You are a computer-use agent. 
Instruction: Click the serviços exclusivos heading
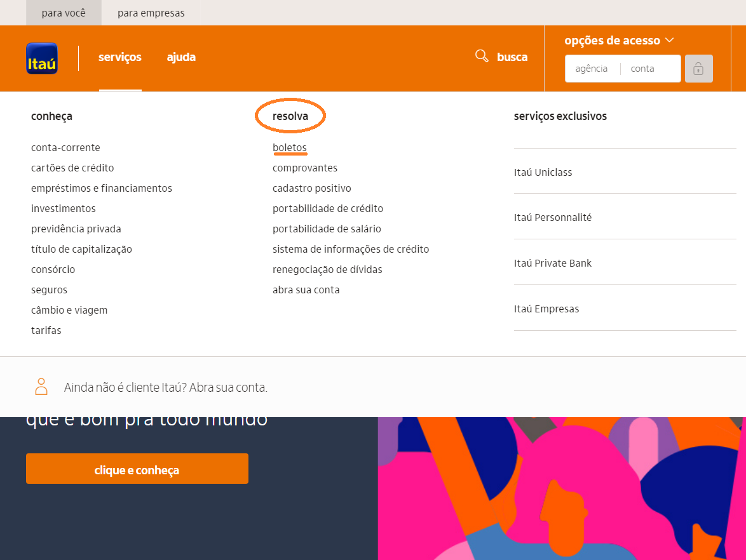point(560,116)
